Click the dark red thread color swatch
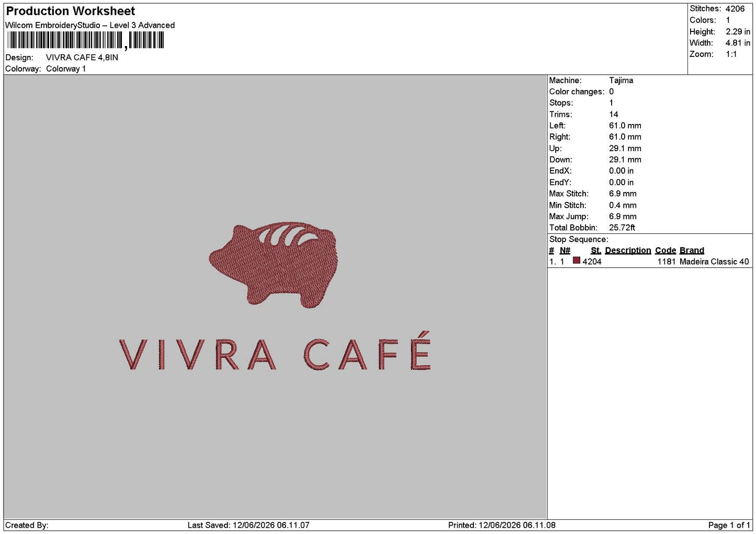The image size is (756, 534). point(577,260)
